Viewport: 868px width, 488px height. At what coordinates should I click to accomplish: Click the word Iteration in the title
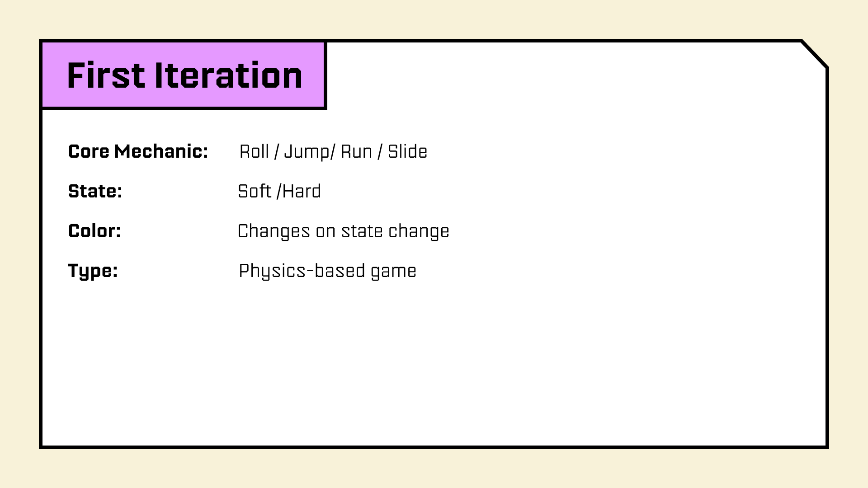click(228, 75)
